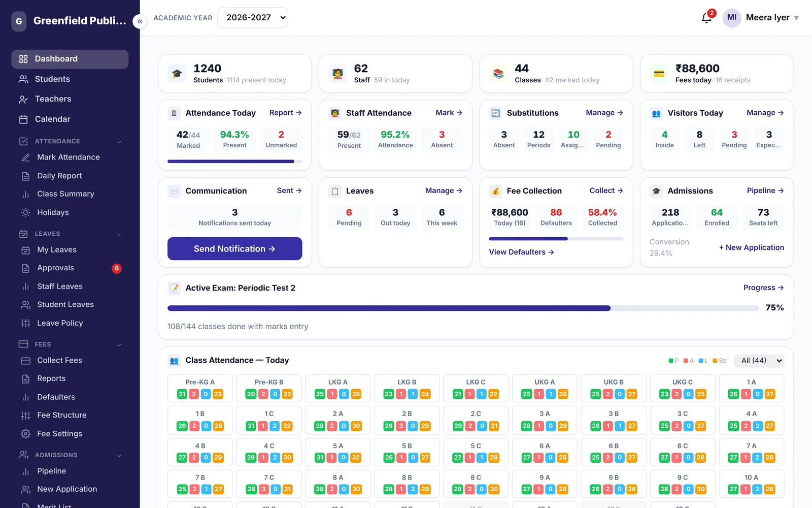Collapse the LEAVES sidebar section
The width and height of the screenshot is (812, 508).
pos(119,234)
